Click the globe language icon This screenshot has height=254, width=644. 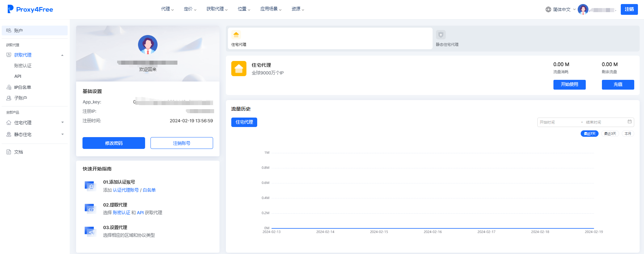[x=548, y=9]
